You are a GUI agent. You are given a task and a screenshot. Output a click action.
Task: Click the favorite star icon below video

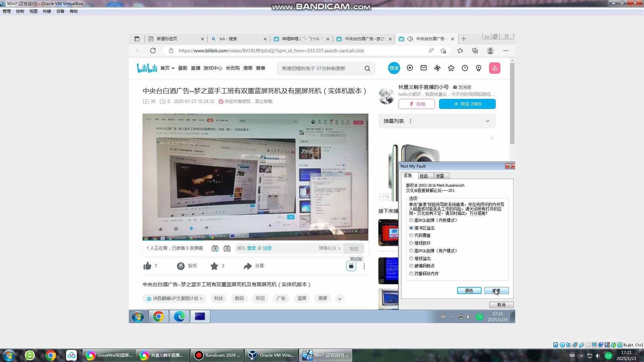tap(214, 266)
